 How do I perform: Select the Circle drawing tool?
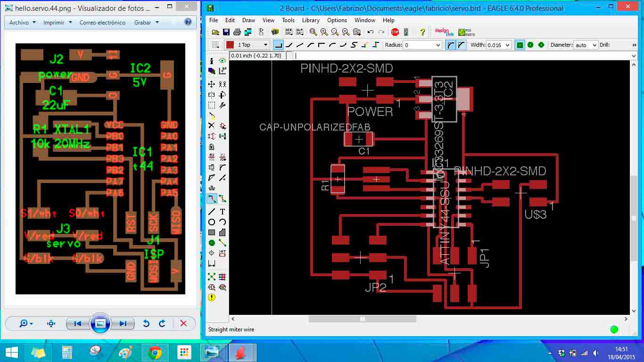tap(212, 222)
